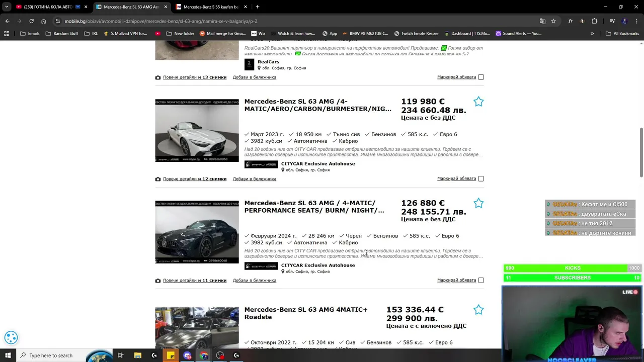
Task: Open a new browser tab
Action: (x=258, y=7)
